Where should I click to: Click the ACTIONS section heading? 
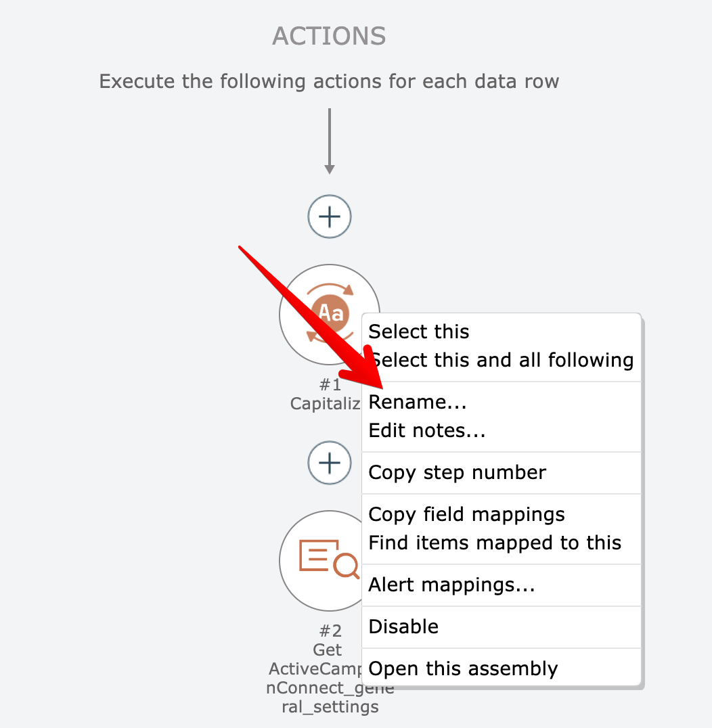tap(329, 36)
